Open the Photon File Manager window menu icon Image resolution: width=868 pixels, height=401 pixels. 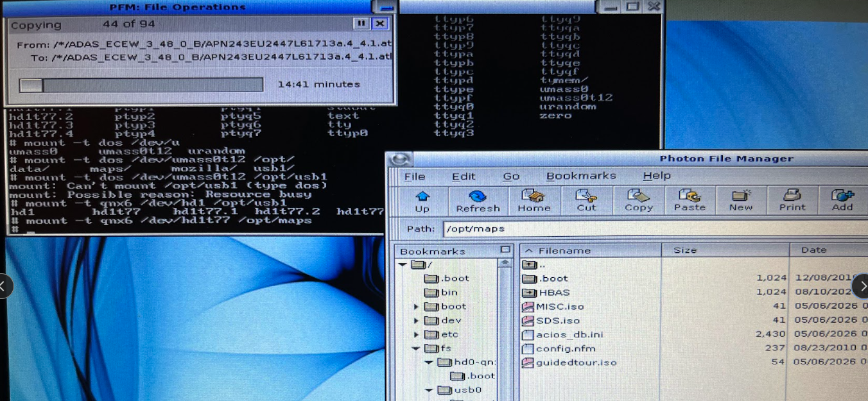[x=399, y=159]
